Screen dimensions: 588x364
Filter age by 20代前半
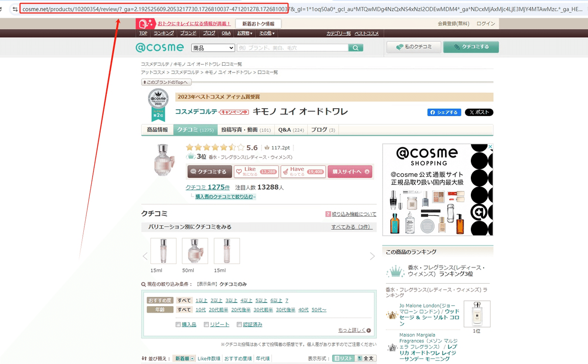pos(218,310)
